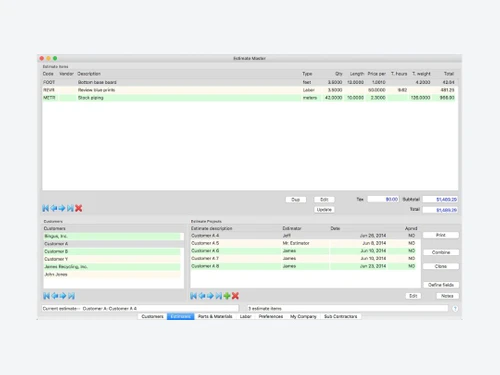Open the Sub Contractors tab
The height and width of the screenshot is (375, 500).
340,316
